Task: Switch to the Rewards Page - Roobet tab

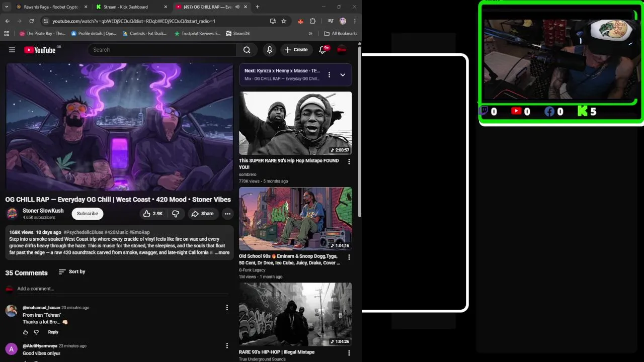Action: click(x=51, y=7)
